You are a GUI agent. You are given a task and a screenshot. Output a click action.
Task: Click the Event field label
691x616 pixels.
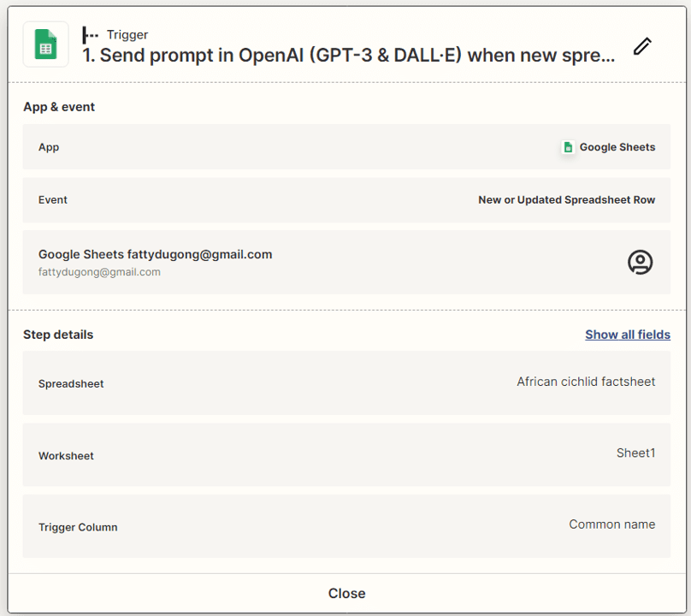coord(52,199)
